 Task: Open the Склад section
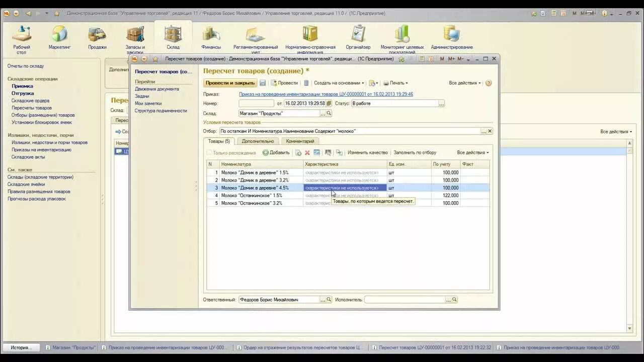click(x=173, y=38)
